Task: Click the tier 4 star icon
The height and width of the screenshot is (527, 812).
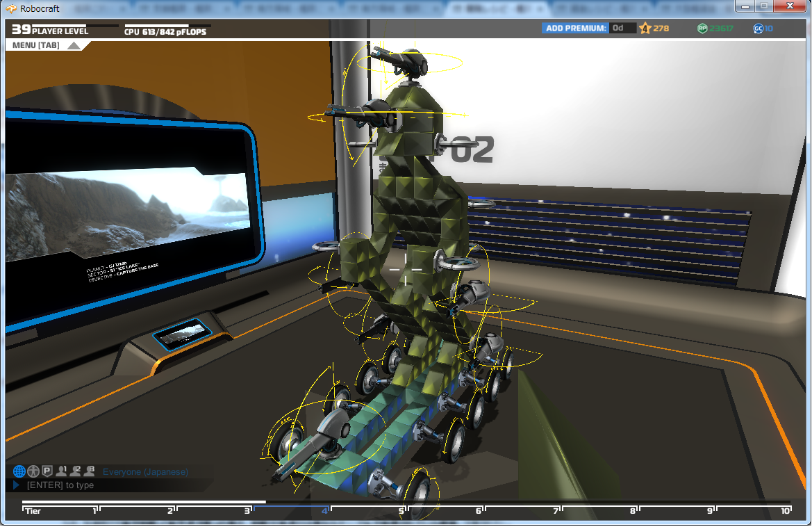Action: [645, 28]
